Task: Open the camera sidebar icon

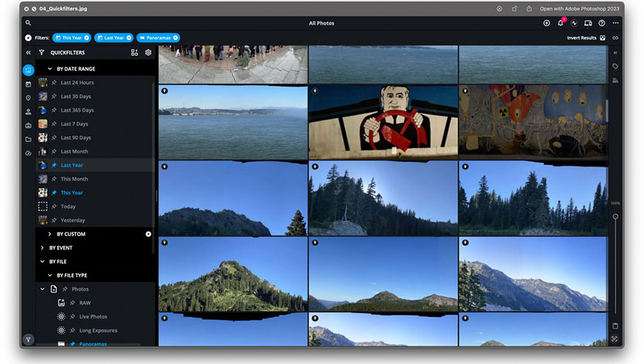Action: click(28, 126)
